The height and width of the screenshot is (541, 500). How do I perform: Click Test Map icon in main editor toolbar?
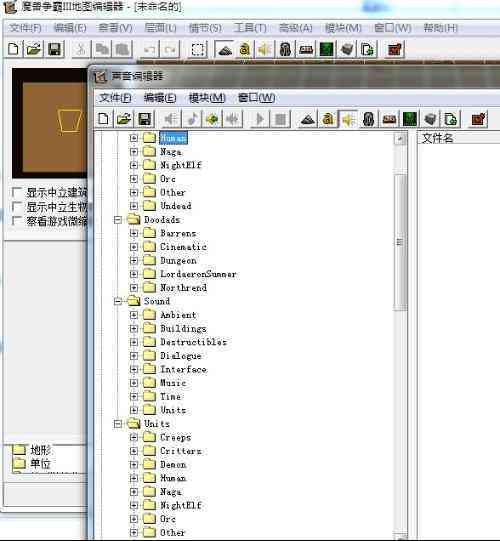click(395, 49)
